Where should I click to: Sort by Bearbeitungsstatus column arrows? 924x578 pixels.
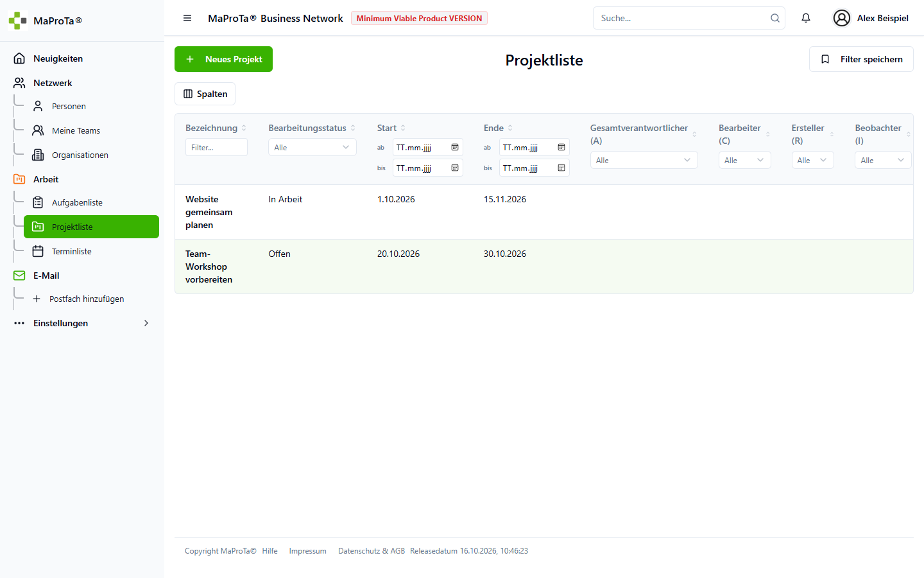pos(353,128)
